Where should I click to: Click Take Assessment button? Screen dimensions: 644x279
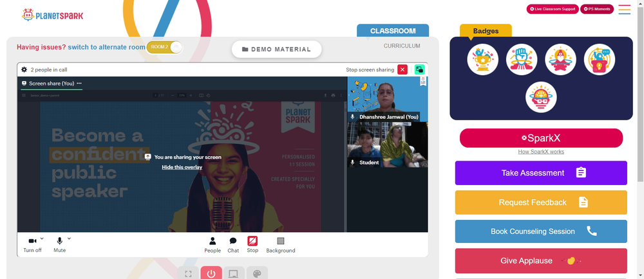click(541, 173)
